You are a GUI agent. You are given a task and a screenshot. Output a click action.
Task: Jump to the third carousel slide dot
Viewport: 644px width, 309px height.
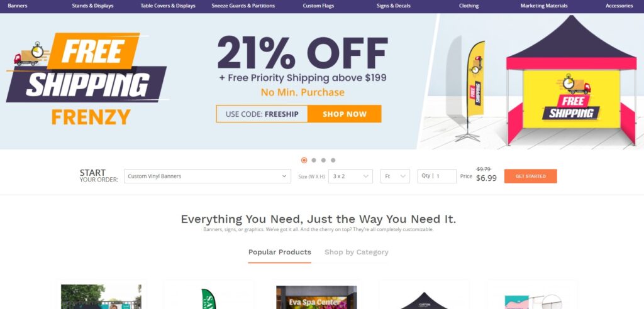click(x=323, y=160)
